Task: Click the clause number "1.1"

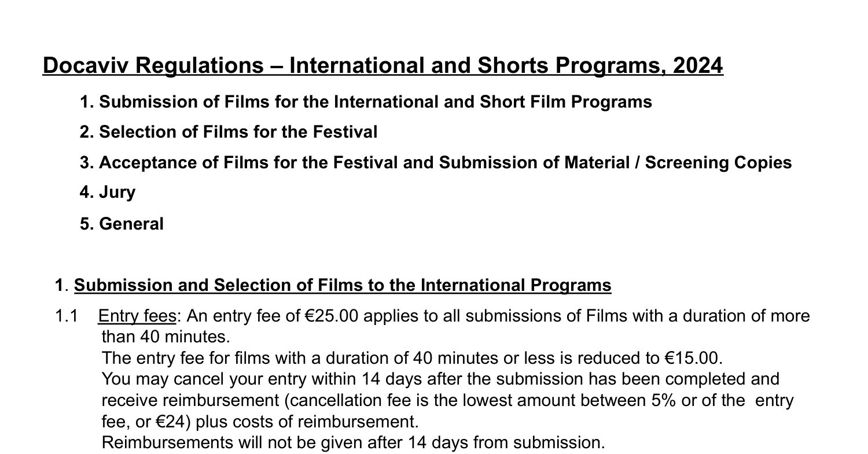Action: tap(66, 316)
